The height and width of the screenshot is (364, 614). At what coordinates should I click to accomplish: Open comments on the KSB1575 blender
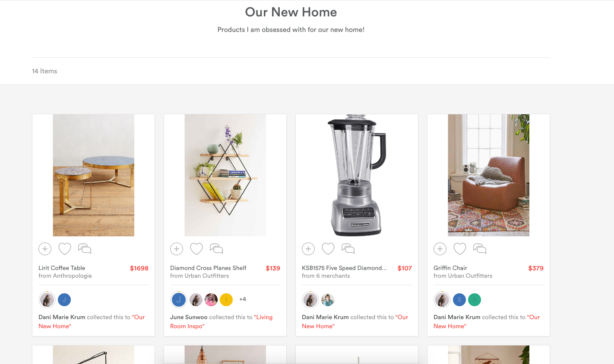point(348,249)
